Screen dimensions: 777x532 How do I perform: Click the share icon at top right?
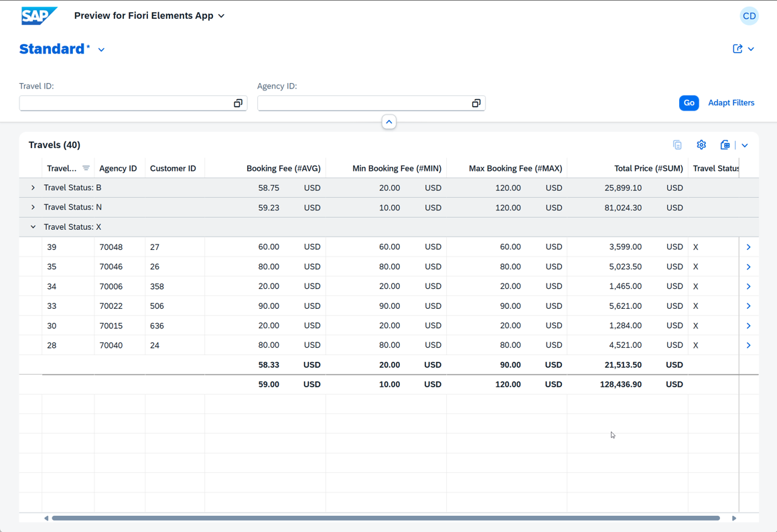tap(737, 49)
